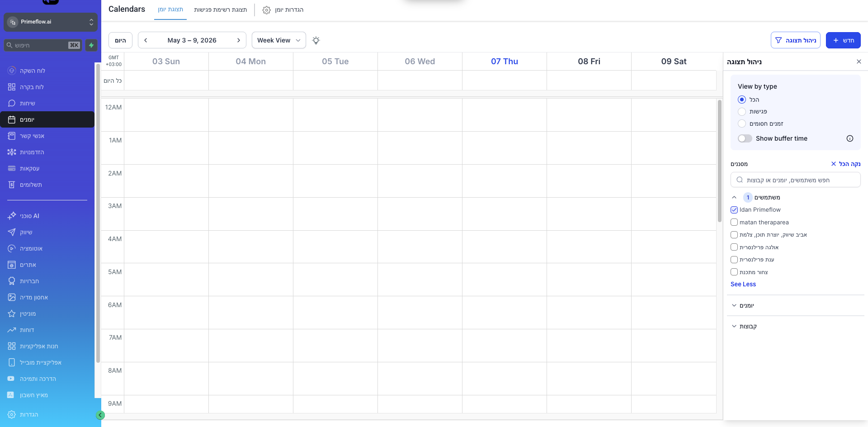The width and height of the screenshot is (868, 427).
Task: Open the דוחות reporting icon
Action: [x=12, y=330]
